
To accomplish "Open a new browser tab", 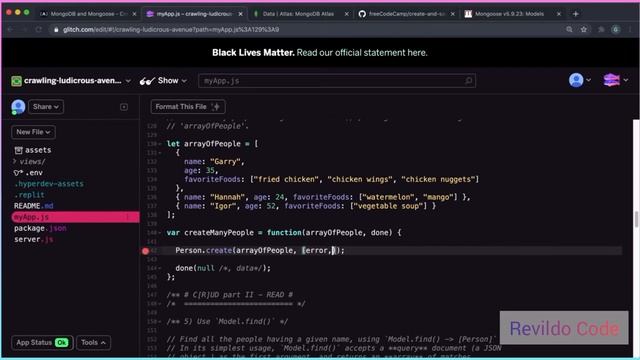I will point(576,14).
